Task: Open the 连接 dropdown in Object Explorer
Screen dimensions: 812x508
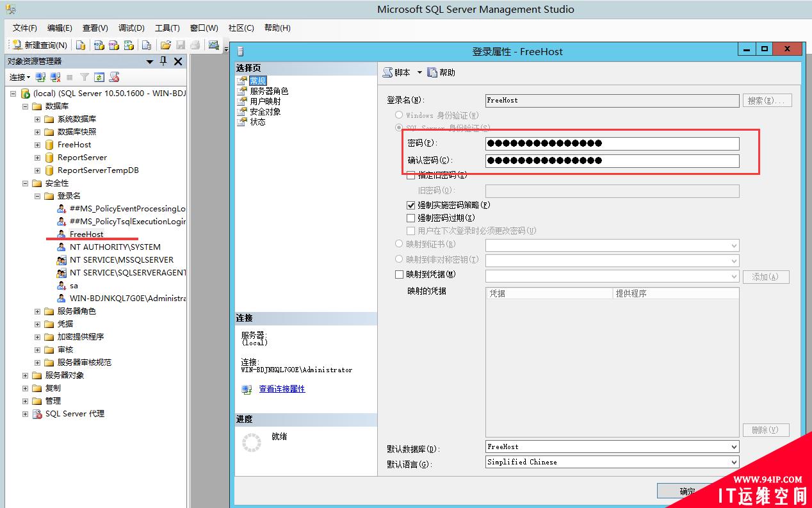Action: 20,77
